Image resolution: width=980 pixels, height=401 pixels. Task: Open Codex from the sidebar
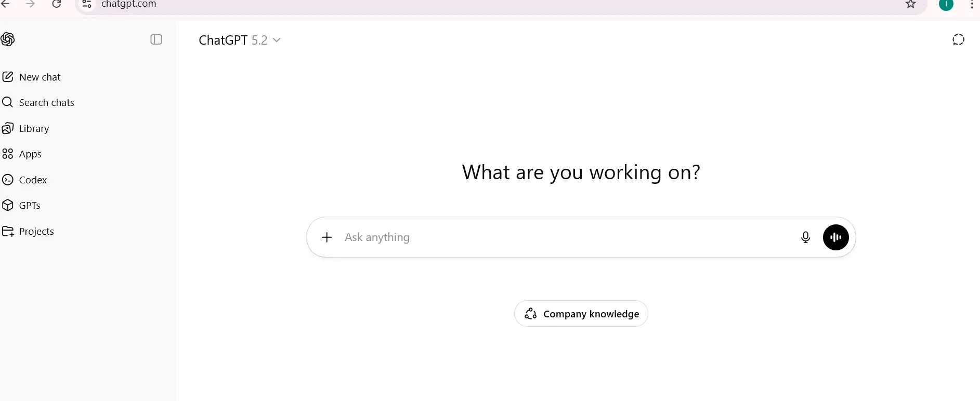pyautogui.click(x=25, y=180)
